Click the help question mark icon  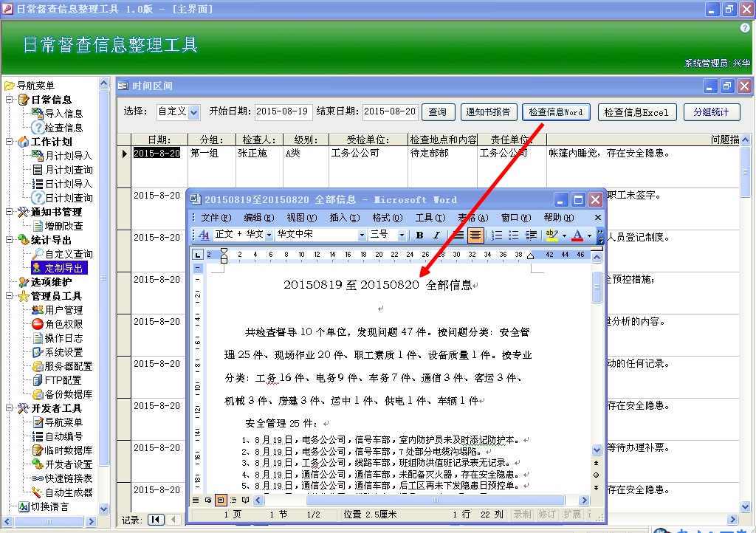coord(745,28)
